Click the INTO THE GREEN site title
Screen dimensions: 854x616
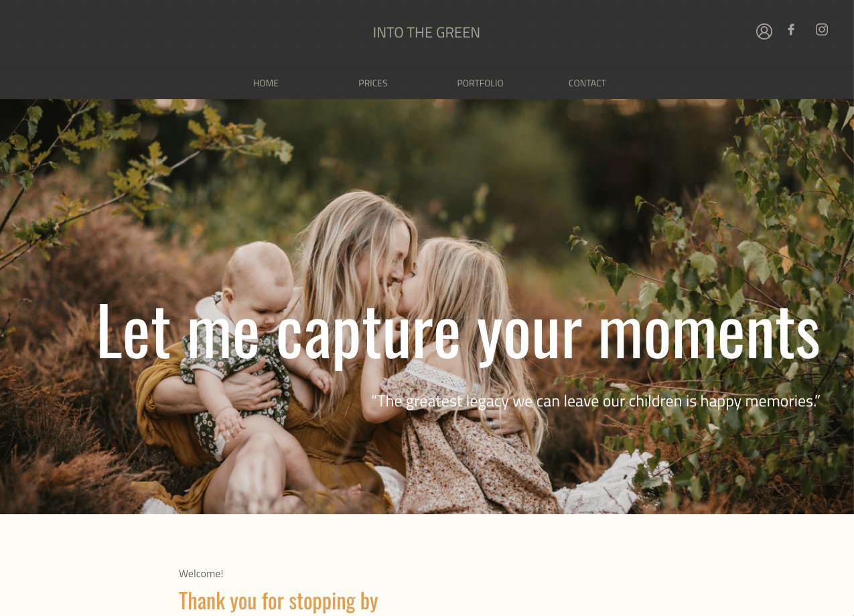pos(427,32)
